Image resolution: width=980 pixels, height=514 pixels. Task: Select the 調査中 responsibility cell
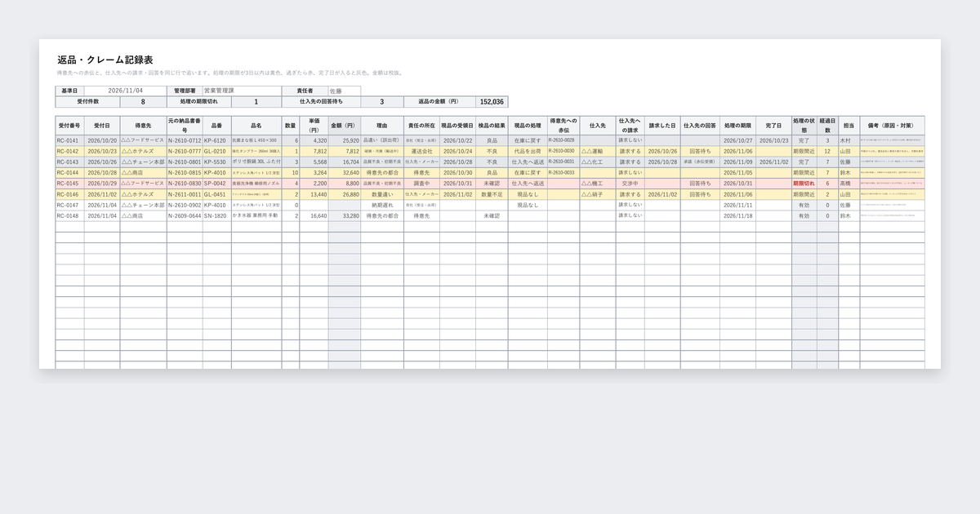[x=421, y=184]
